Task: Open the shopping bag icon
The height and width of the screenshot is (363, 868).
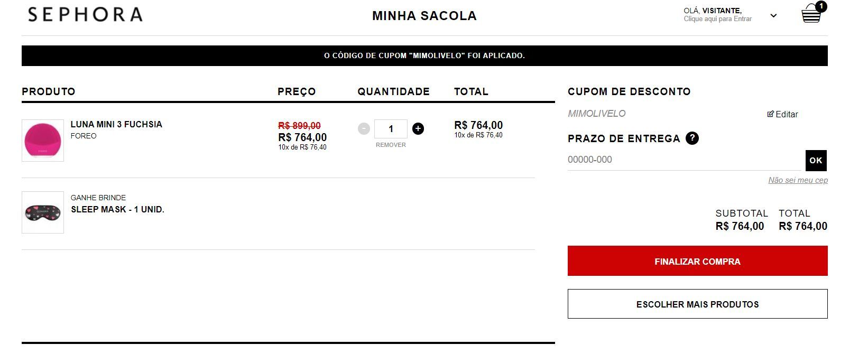Action: tap(812, 13)
